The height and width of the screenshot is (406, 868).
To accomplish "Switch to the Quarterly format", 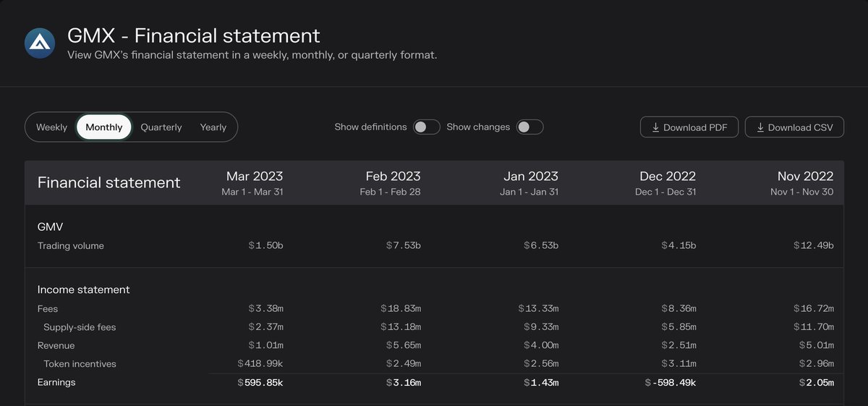I will point(161,127).
